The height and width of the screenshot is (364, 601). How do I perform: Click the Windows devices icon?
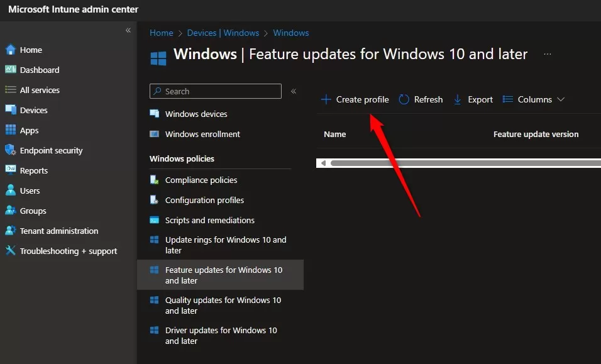click(155, 113)
